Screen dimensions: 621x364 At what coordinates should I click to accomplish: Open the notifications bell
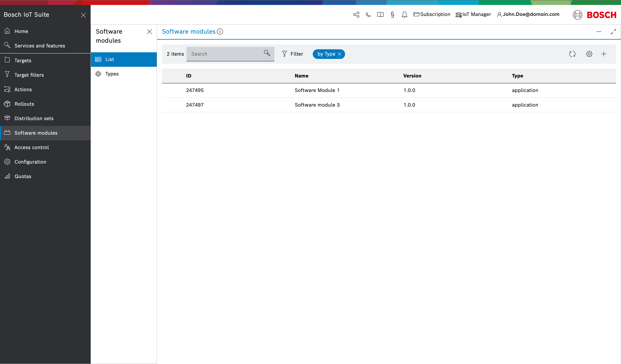[x=404, y=14]
